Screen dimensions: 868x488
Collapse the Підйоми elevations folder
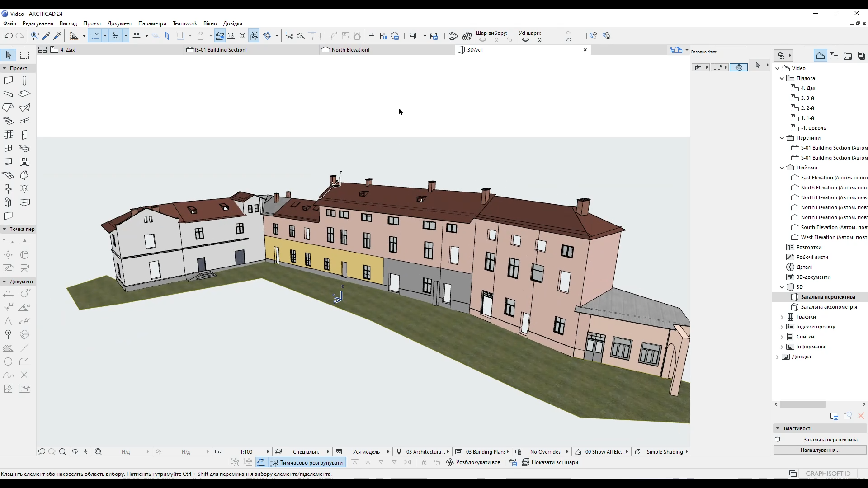click(x=782, y=168)
